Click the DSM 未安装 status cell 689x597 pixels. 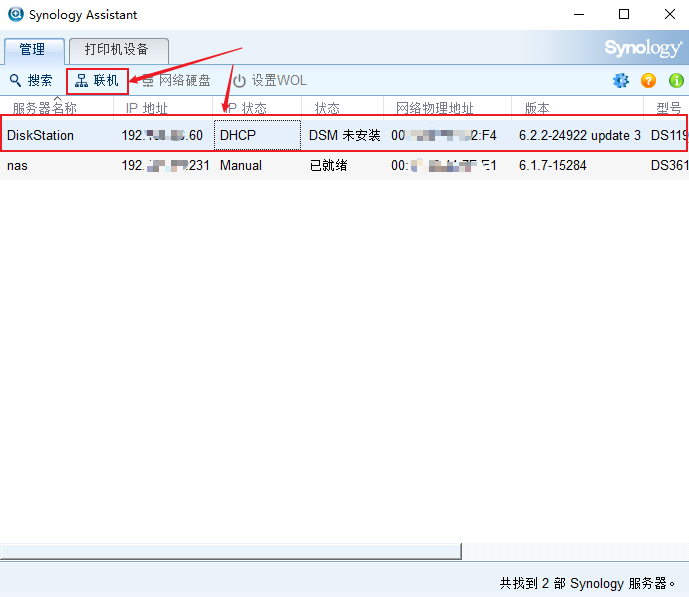click(344, 135)
